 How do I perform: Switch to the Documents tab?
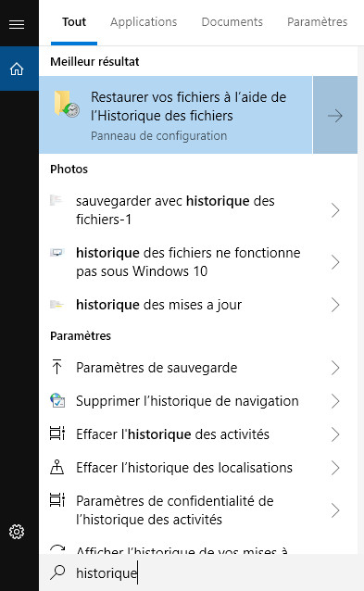(x=232, y=22)
